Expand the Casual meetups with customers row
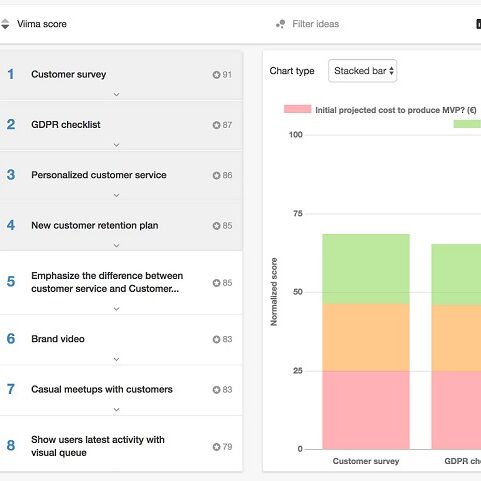The image size is (481, 481). pyautogui.click(x=116, y=409)
